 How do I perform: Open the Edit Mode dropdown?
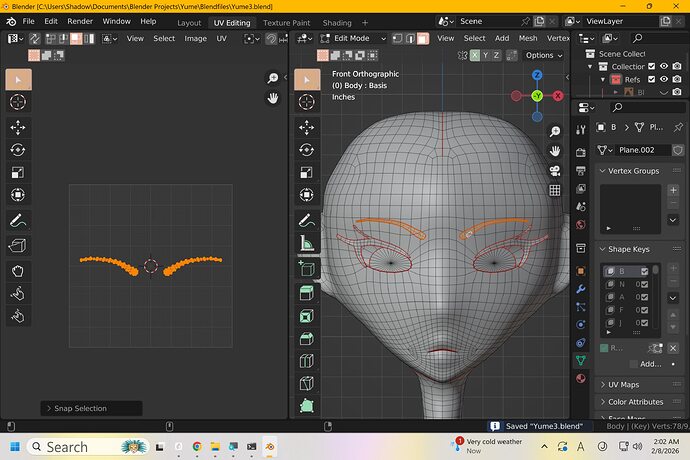tap(353, 39)
